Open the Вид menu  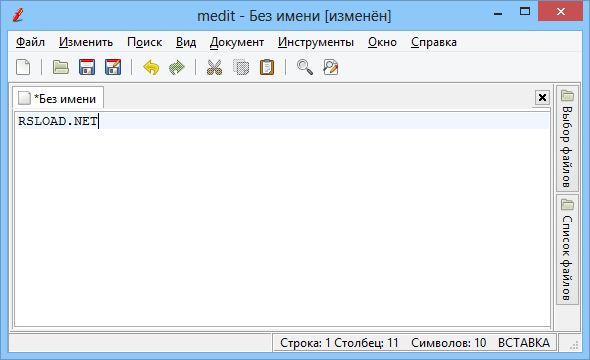pos(186,42)
